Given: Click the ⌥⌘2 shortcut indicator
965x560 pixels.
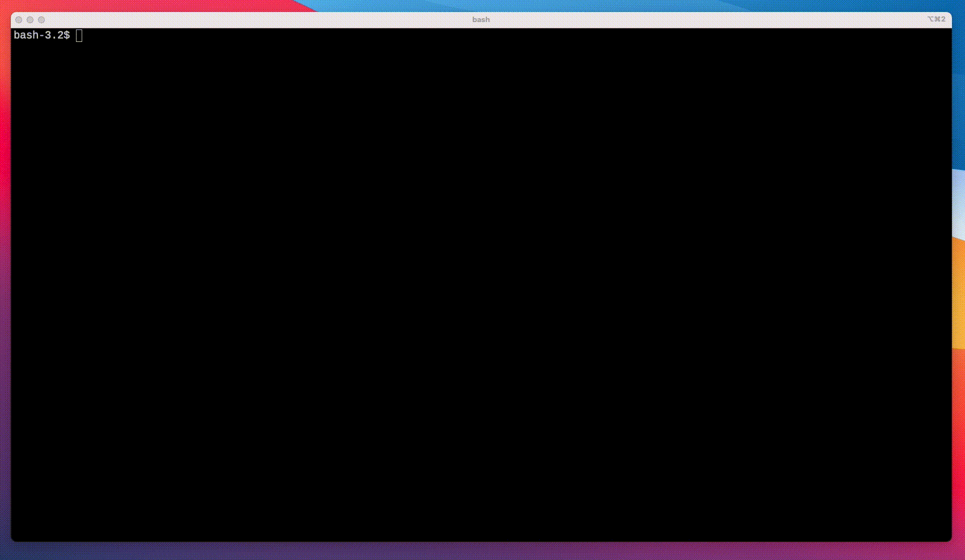Looking at the screenshot, I should click(937, 19).
